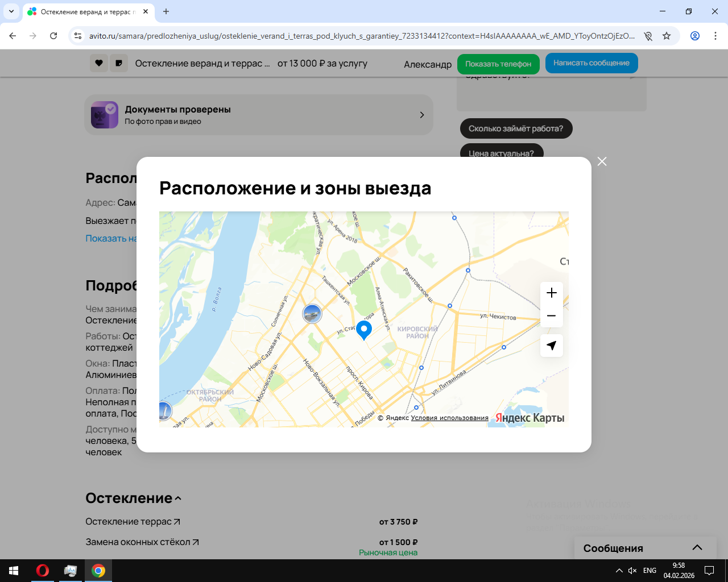Open the Документы проверены details chevron
The image size is (728, 582).
coord(421,115)
